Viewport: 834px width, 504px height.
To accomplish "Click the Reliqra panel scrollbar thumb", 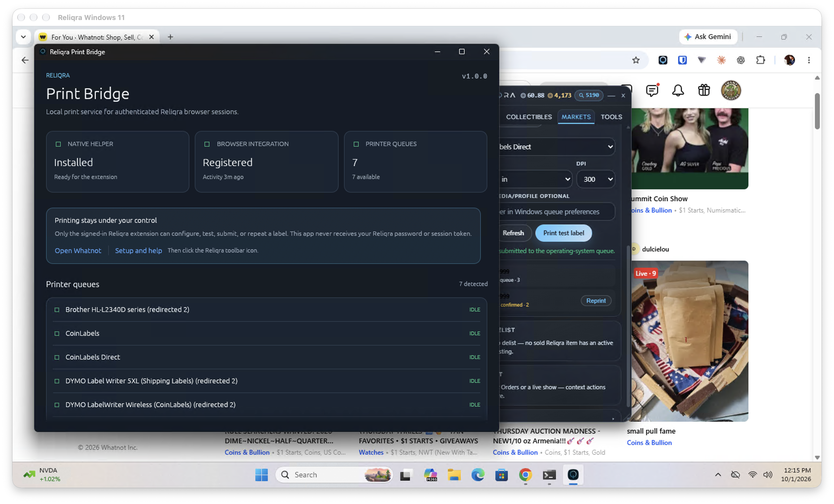I will [628, 327].
